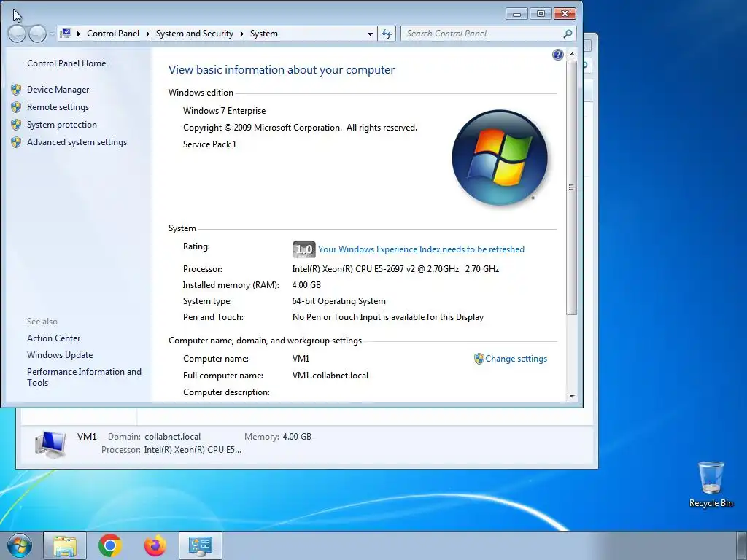Click the VM1 computer icon in the background window
747x560 pixels.
click(50, 444)
